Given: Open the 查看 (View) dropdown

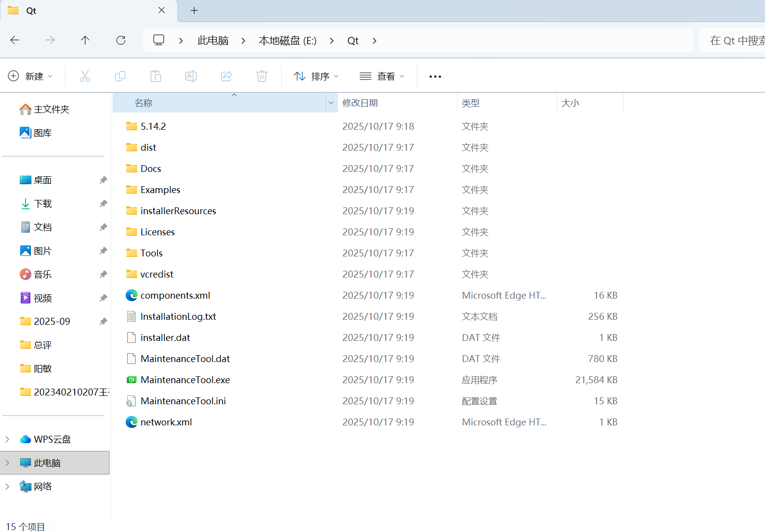Looking at the screenshot, I should (x=382, y=76).
